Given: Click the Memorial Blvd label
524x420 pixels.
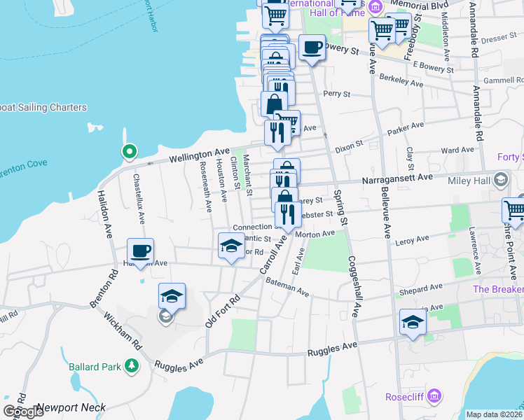Looking at the screenshot, I should (x=419, y=6).
